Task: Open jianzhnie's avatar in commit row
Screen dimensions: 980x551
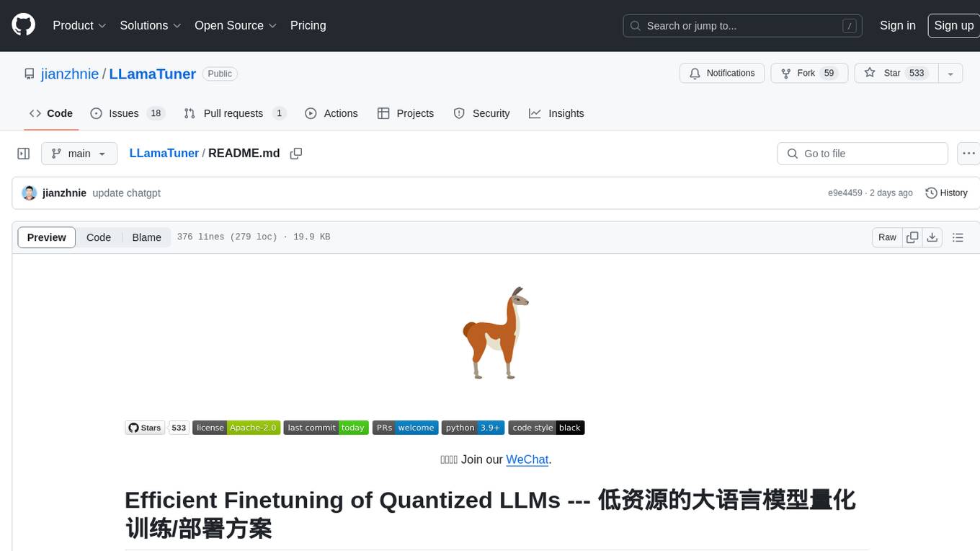Action: [x=29, y=193]
